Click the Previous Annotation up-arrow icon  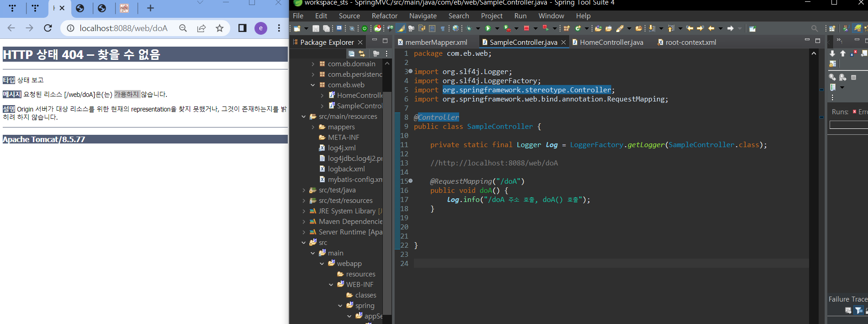(671, 28)
